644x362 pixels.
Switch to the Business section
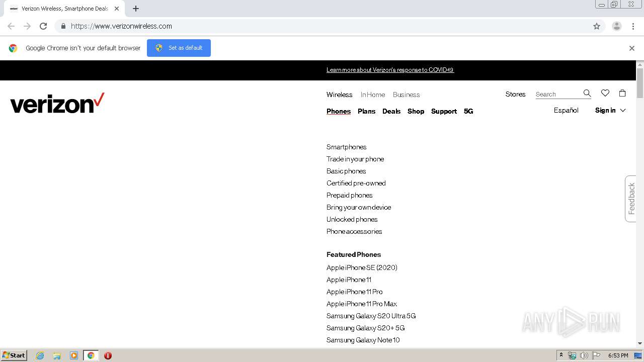tap(406, 95)
